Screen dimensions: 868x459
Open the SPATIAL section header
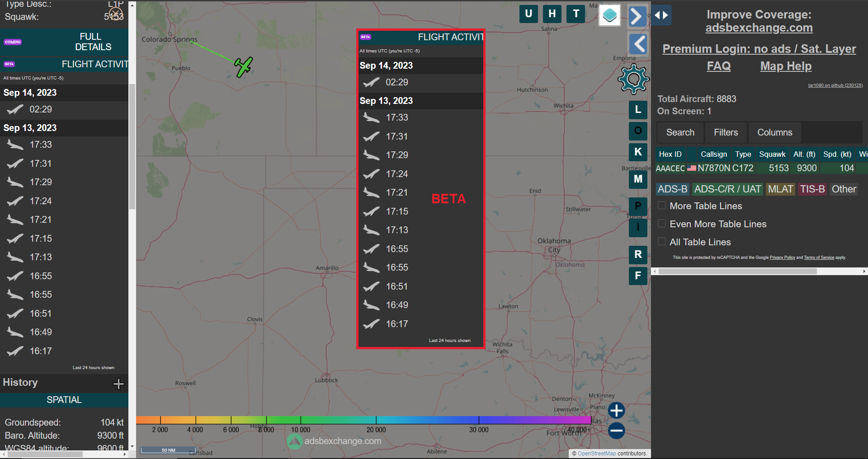(x=64, y=400)
